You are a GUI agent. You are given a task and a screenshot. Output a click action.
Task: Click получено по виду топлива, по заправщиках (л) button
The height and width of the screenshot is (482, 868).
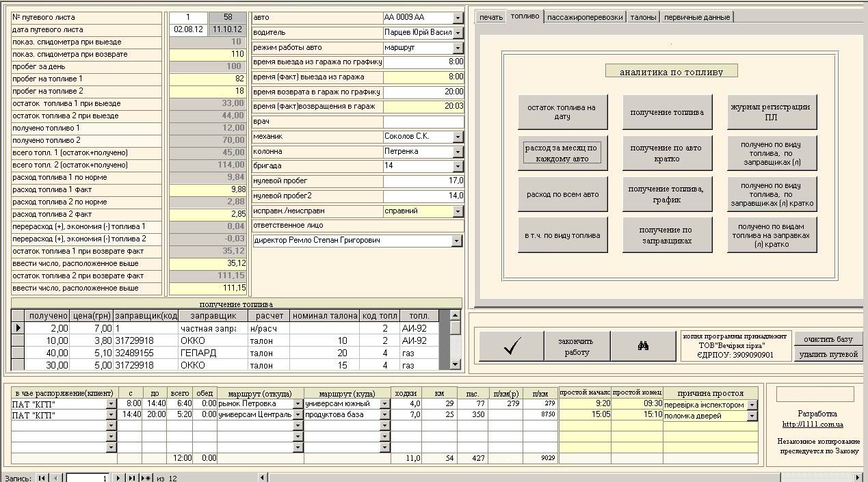(x=772, y=153)
